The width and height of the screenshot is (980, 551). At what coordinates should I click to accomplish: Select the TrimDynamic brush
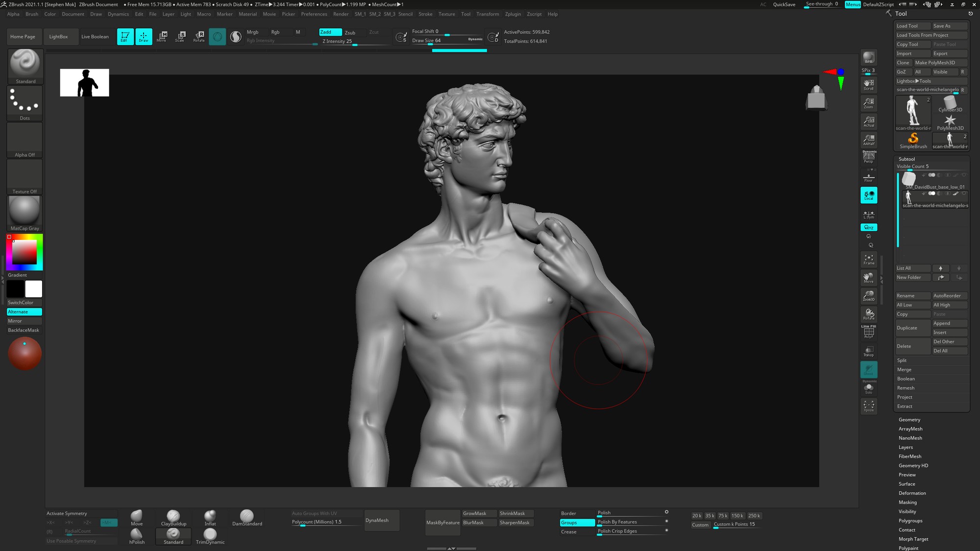click(x=210, y=536)
